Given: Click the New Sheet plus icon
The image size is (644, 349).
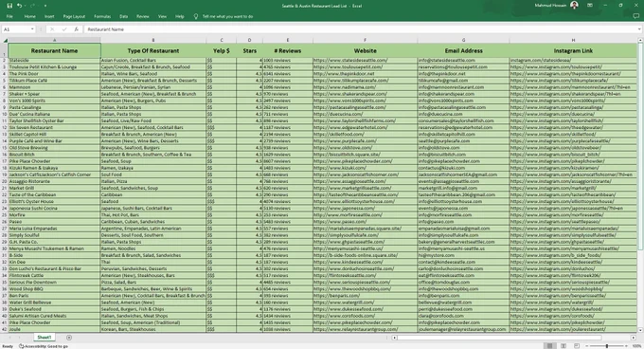Looking at the screenshot, I should pyautogui.click(x=69, y=338).
